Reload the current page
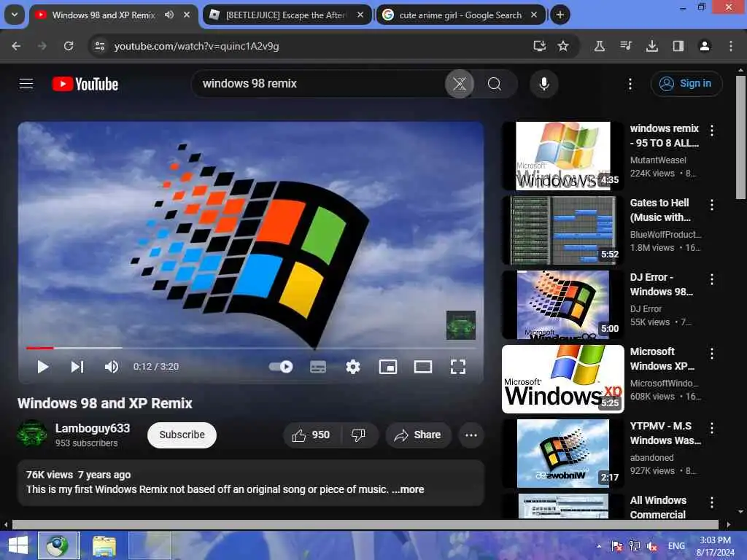The width and height of the screenshot is (747, 560). pyautogui.click(x=69, y=46)
